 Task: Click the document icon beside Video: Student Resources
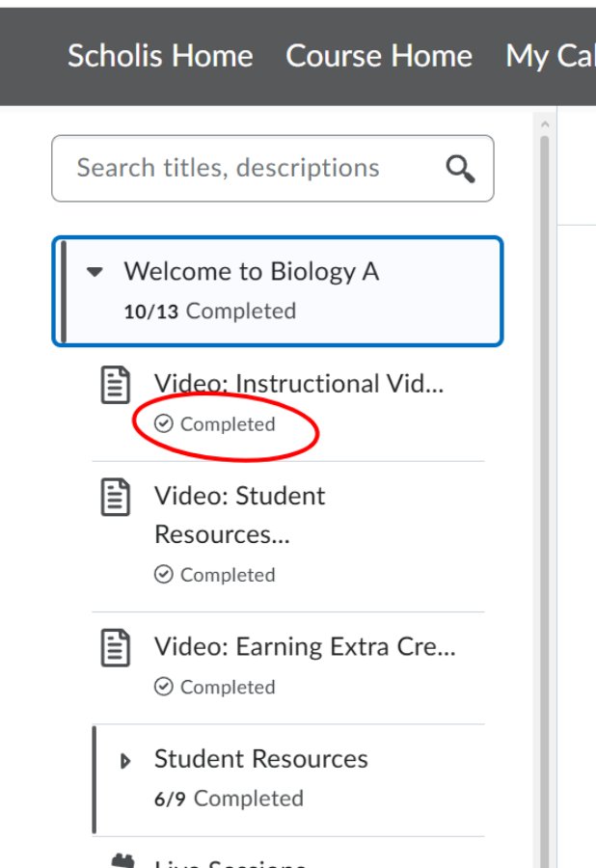coord(116,497)
